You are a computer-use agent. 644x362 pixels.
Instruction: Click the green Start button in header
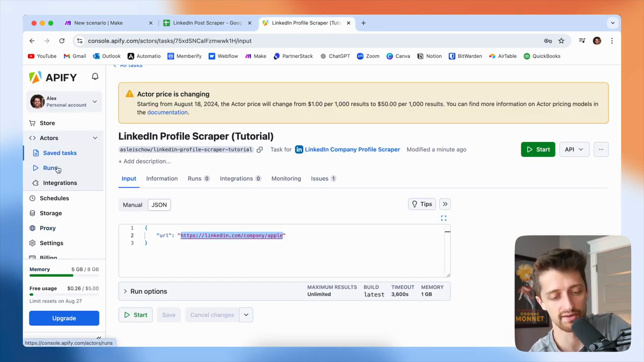click(538, 149)
